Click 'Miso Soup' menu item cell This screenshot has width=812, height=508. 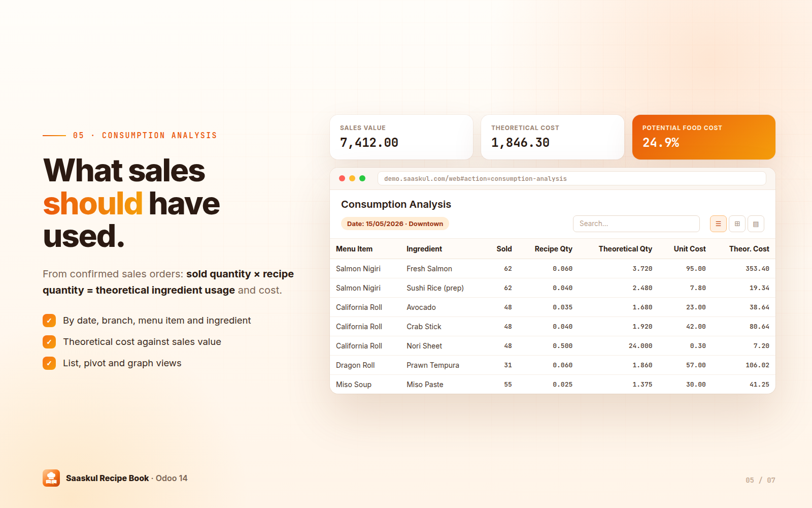(354, 385)
